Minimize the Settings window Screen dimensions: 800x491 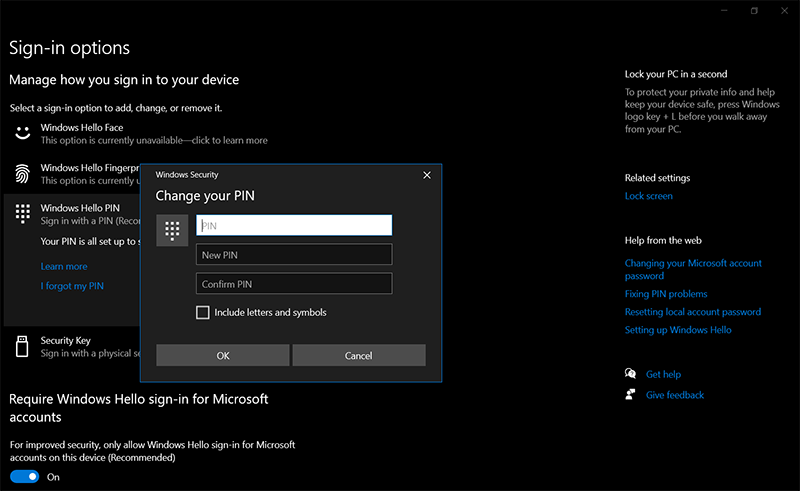pos(724,11)
